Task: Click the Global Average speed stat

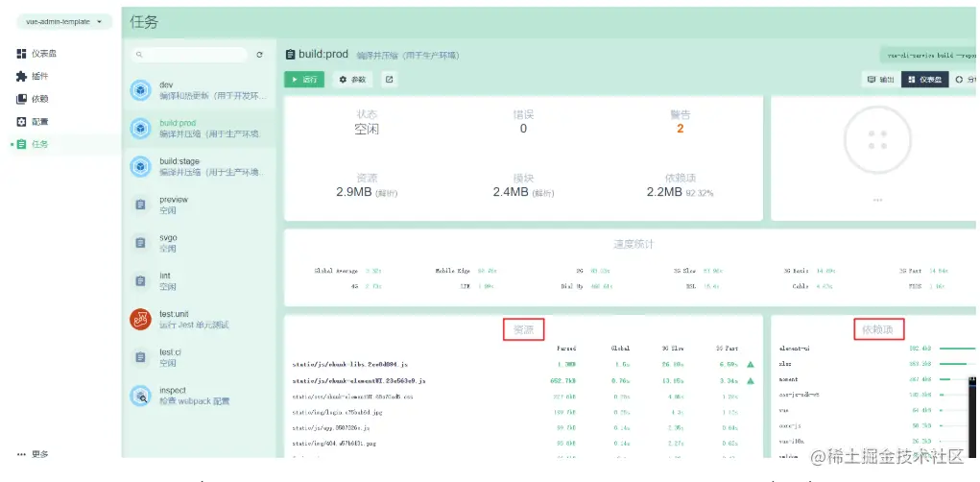Action: pyautogui.click(x=347, y=271)
